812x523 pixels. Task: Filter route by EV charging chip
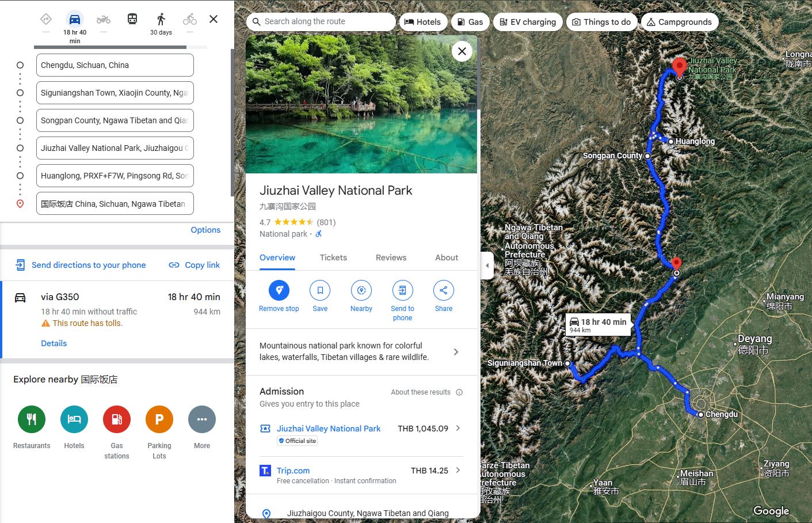point(528,22)
